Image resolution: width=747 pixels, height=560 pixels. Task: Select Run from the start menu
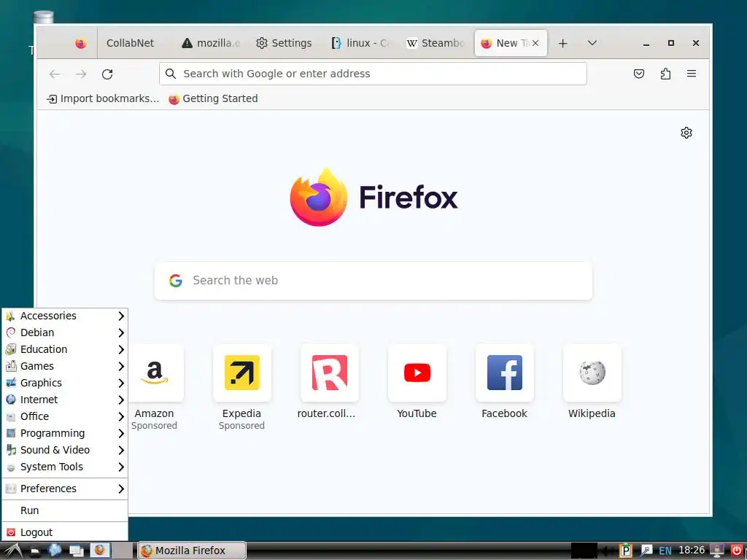coord(65,510)
